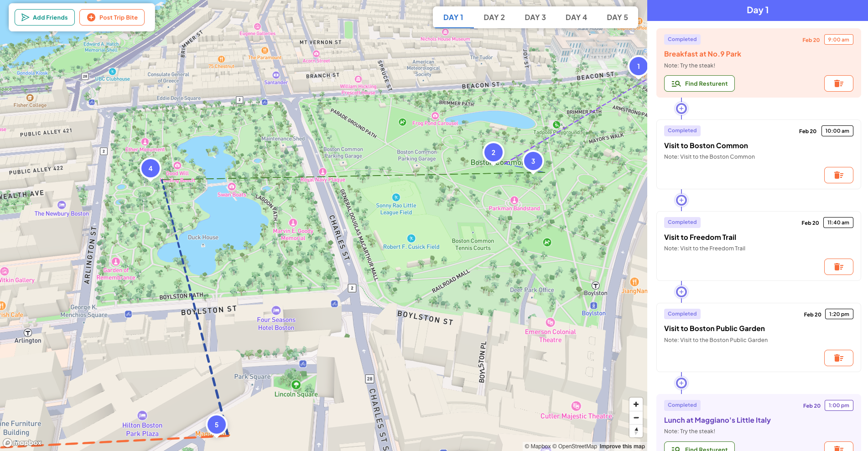This screenshot has height=451, width=868.
Task: Open the Mapbox logo link
Action: point(23,443)
